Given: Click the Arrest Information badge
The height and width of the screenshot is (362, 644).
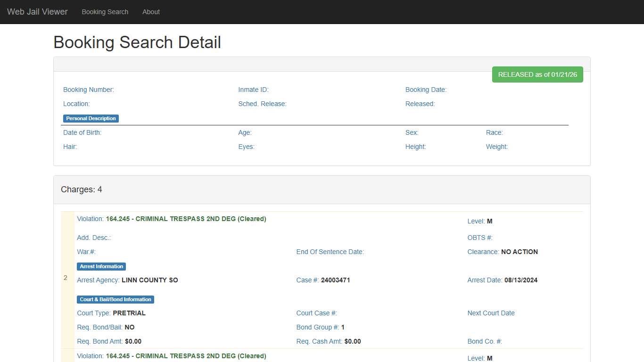Looking at the screenshot, I should (x=101, y=266).
